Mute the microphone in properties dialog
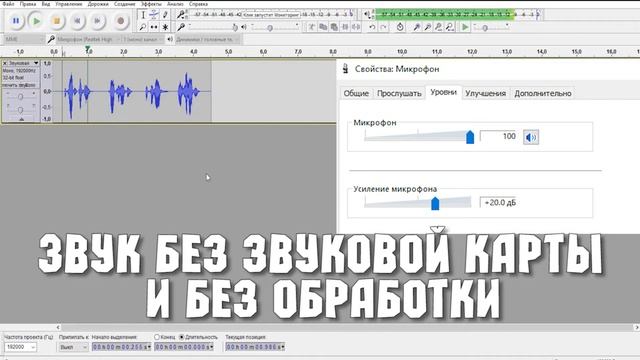 (x=531, y=137)
